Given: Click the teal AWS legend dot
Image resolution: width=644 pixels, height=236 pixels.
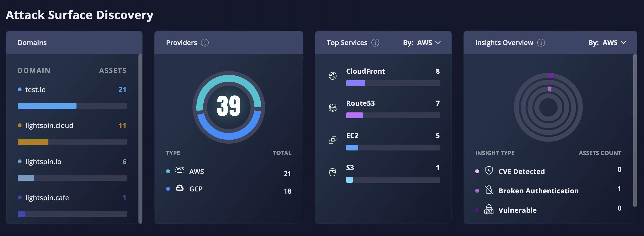Looking at the screenshot, I should [x=168, y=172].
